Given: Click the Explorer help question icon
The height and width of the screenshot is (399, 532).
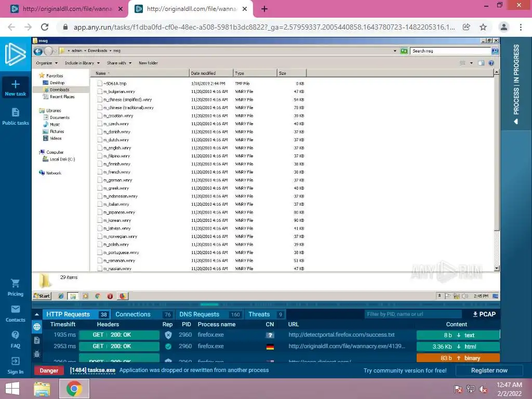Looking at the screenshot, I should pyautogui.click(x=491, y=63).
